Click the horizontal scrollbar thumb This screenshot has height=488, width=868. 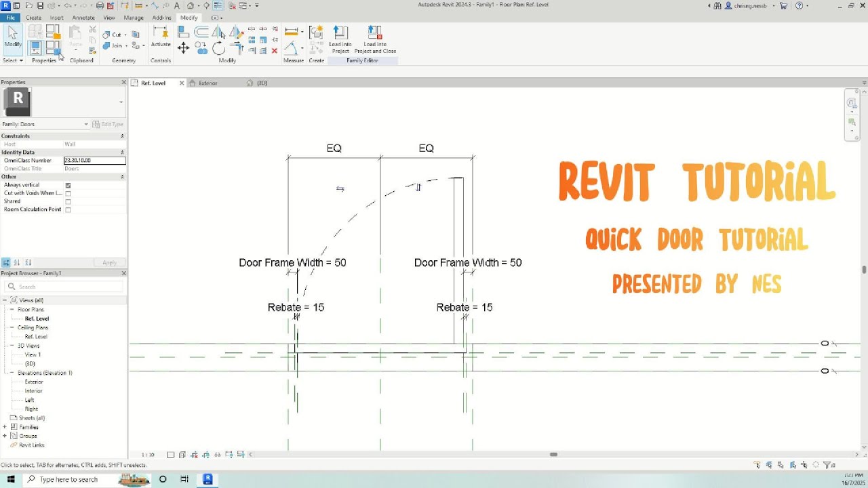tap(553, 455)
